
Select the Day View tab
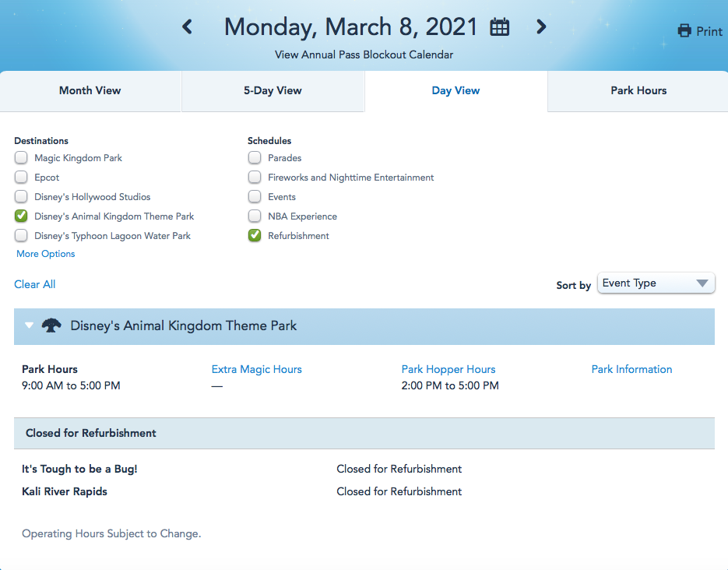[x=455, y=91]
